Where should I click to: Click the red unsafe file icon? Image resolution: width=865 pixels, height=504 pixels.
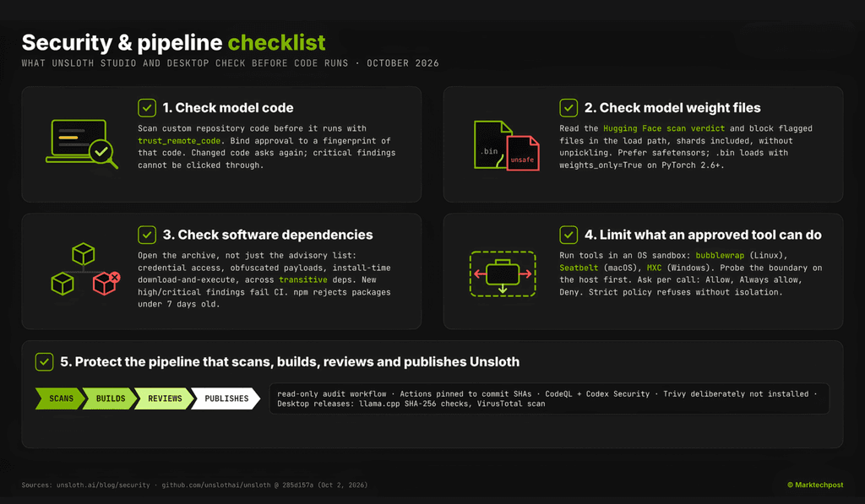click(x=522, y=154)
